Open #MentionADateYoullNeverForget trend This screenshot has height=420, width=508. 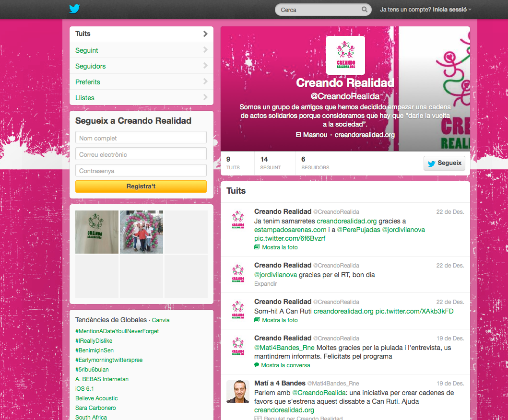117,331
